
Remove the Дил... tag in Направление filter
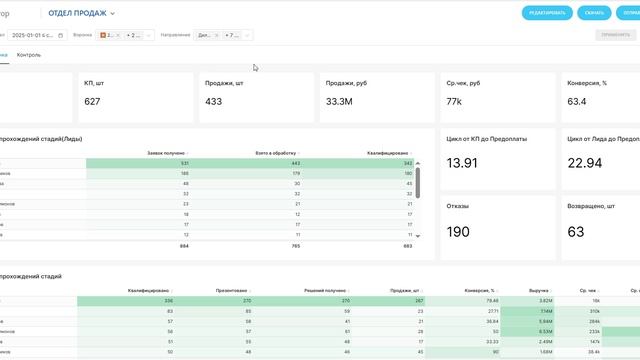(x=216, y=36)
